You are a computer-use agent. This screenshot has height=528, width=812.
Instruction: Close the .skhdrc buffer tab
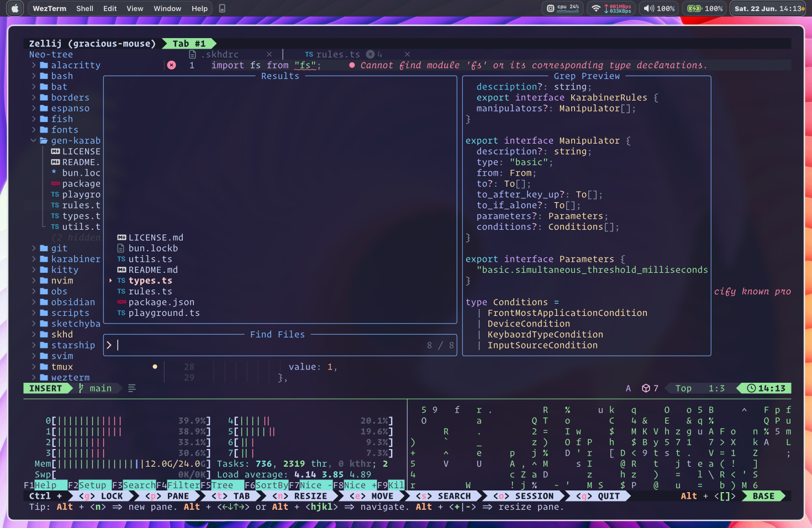(269, 54)
